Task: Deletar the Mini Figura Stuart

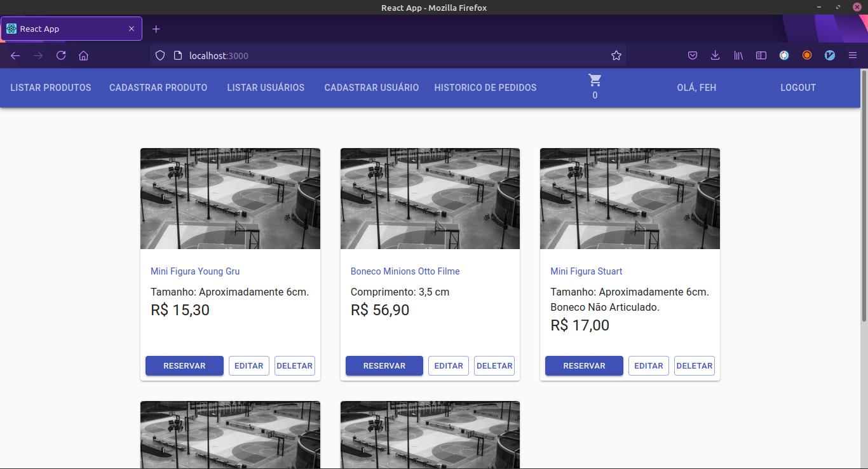Action: (x=695, y=366)
